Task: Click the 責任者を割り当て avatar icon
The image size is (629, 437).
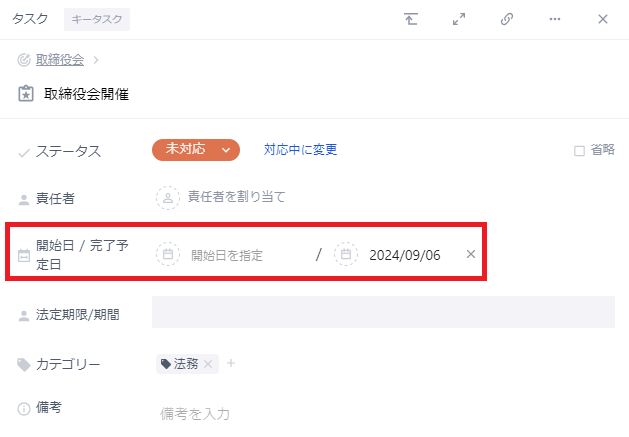Action: point(168,197)
